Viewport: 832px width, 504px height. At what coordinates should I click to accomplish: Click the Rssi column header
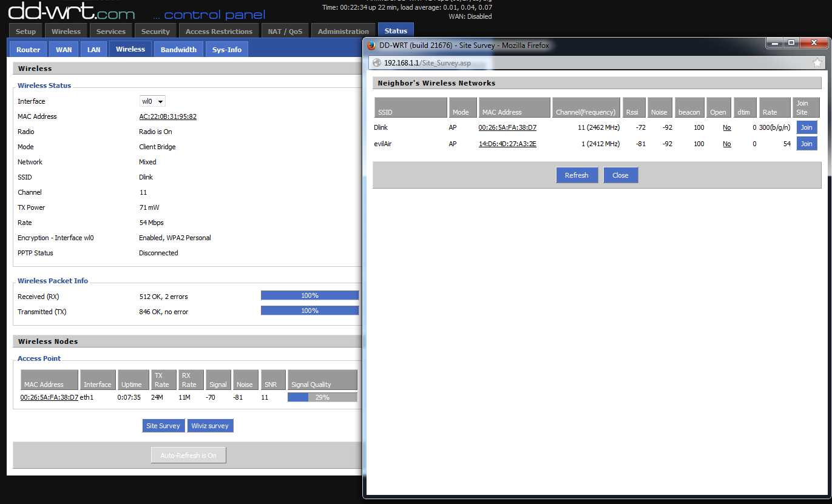pos(634,107)
